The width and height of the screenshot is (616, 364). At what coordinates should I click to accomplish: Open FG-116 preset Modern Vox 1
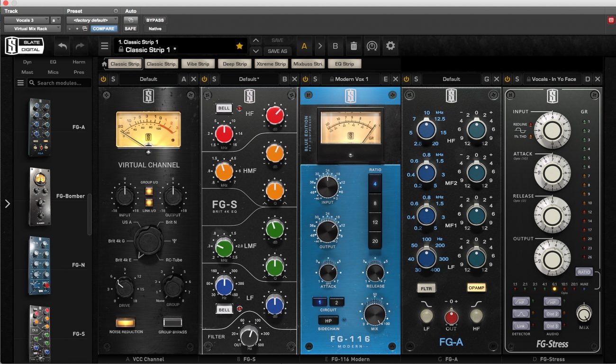pyautogui.click(x=351, y=79)
